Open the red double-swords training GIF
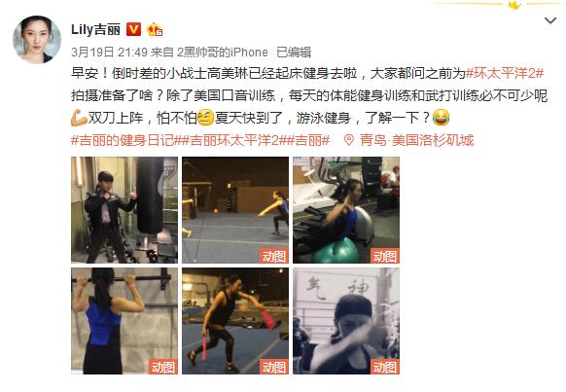This screenshot has width=566, height=392. coord(235,321)
